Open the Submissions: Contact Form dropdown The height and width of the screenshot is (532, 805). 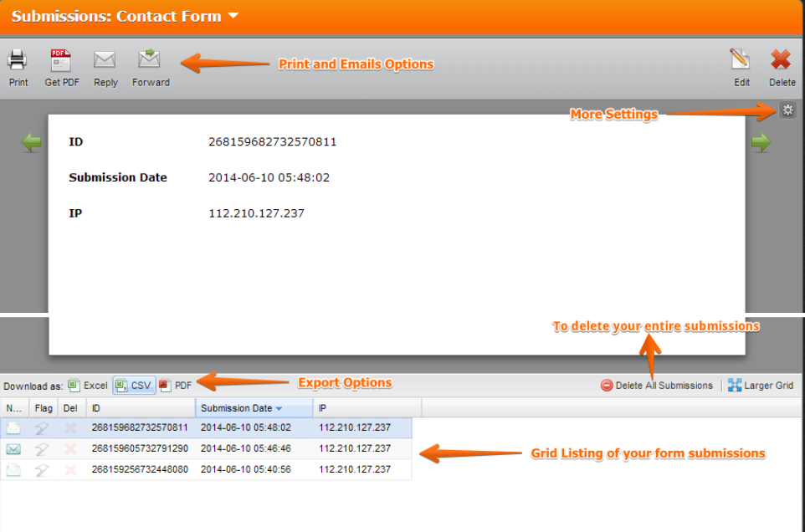pos(233,16)
